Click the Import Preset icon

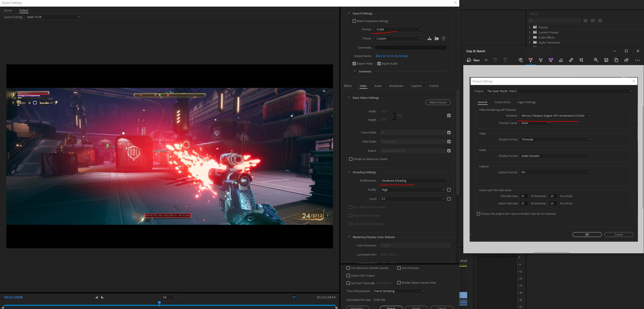pyautogui.click(x=437, y=38)
